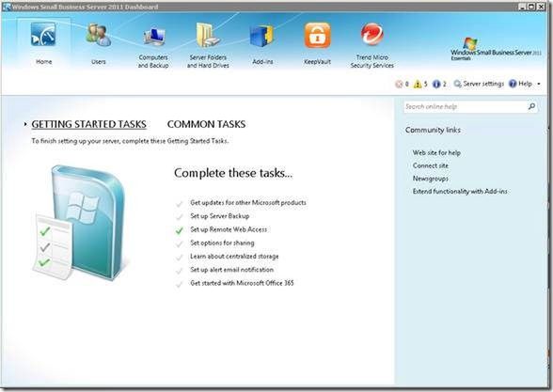
Task: Open Newsgroups community link
Action: (431, 179)
